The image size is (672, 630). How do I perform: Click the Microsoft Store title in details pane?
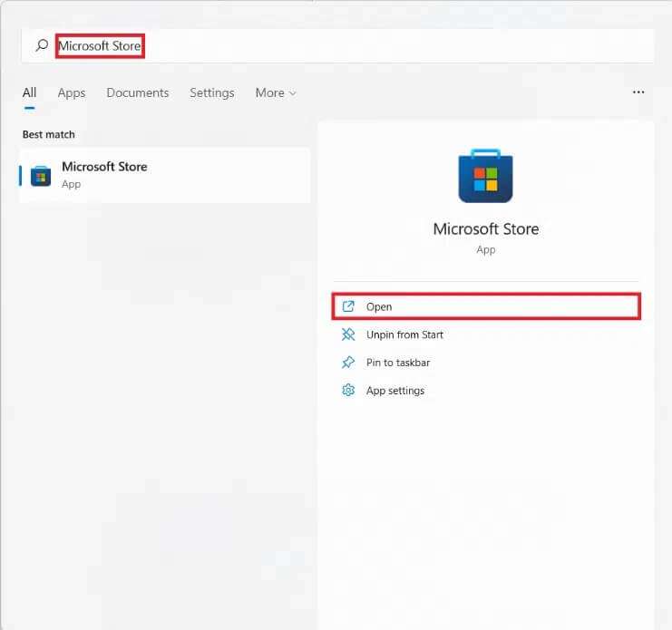[486, 228]
